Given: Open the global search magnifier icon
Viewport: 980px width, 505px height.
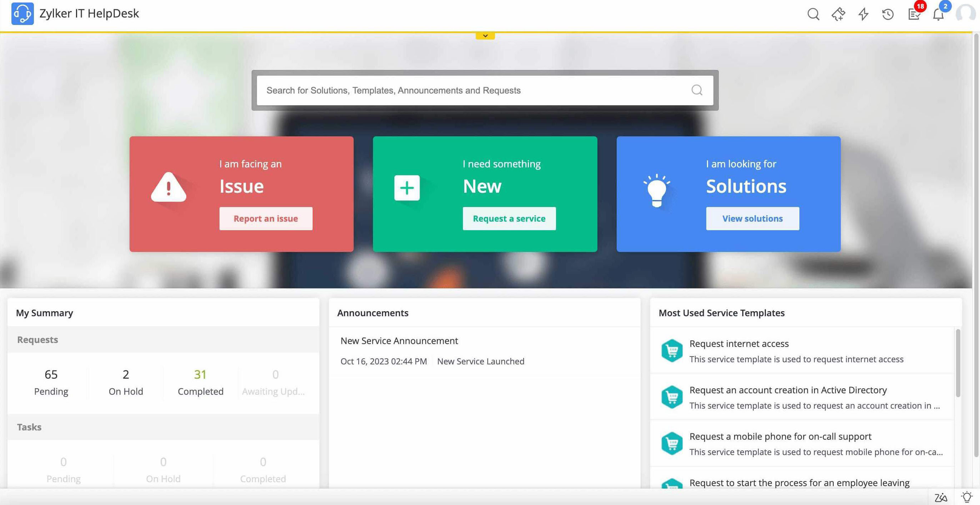Looking at the screenshot, I should (813, 15).
